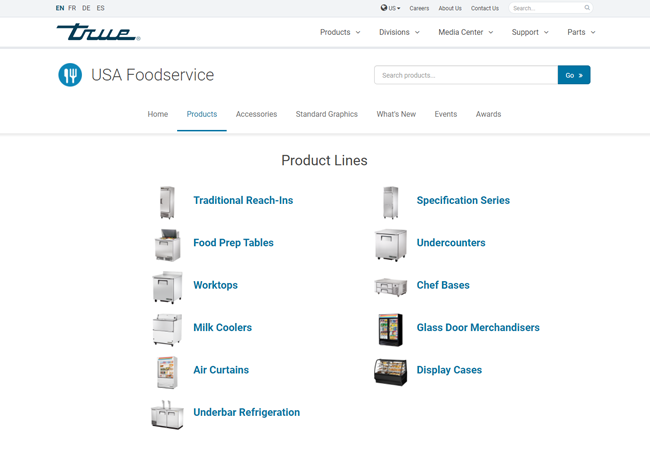Click the Chef Bases product image
Image resolution: width=650 pixels, height=450 pixels.
click(390, 287)
